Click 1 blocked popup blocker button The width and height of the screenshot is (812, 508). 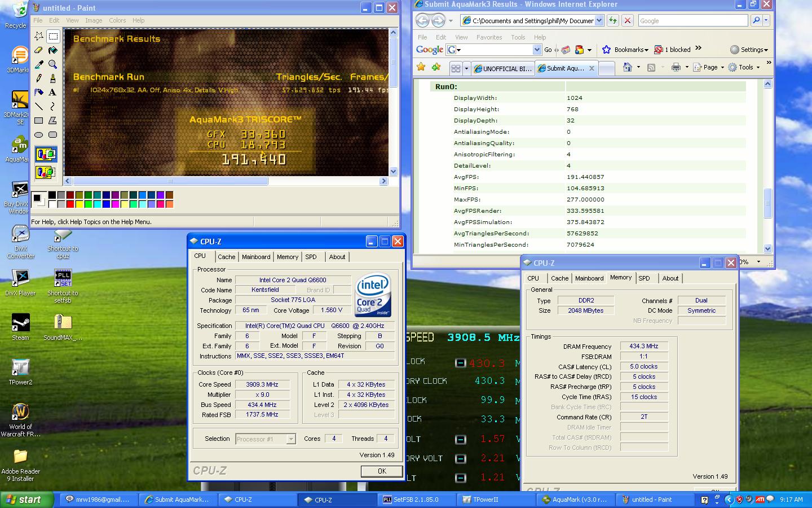673,50
